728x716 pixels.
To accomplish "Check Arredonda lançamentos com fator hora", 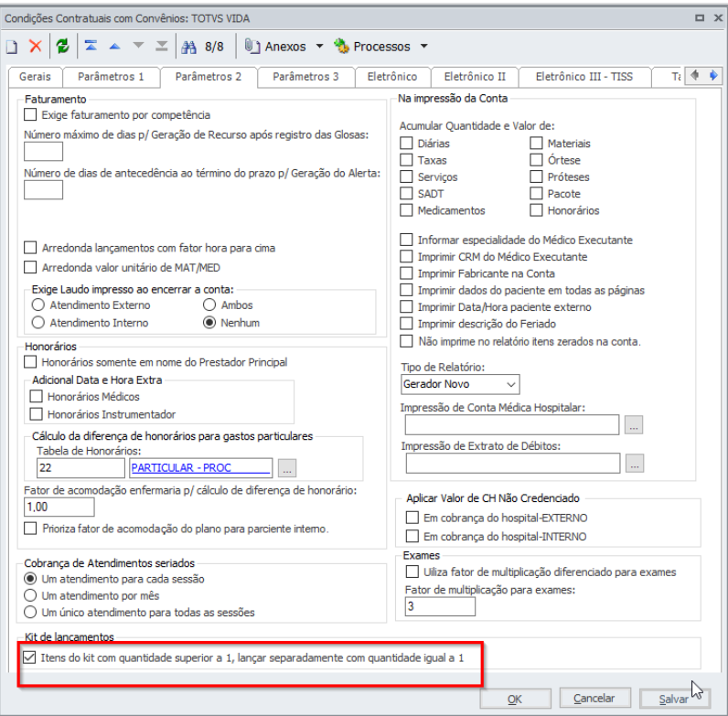I will (x=30, y=248).
